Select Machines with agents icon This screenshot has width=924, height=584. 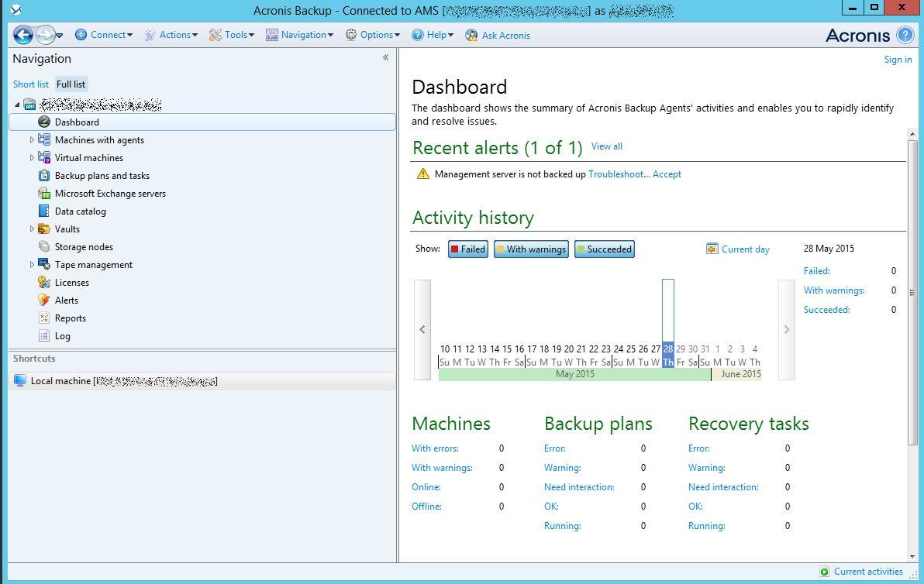[44, 139]
